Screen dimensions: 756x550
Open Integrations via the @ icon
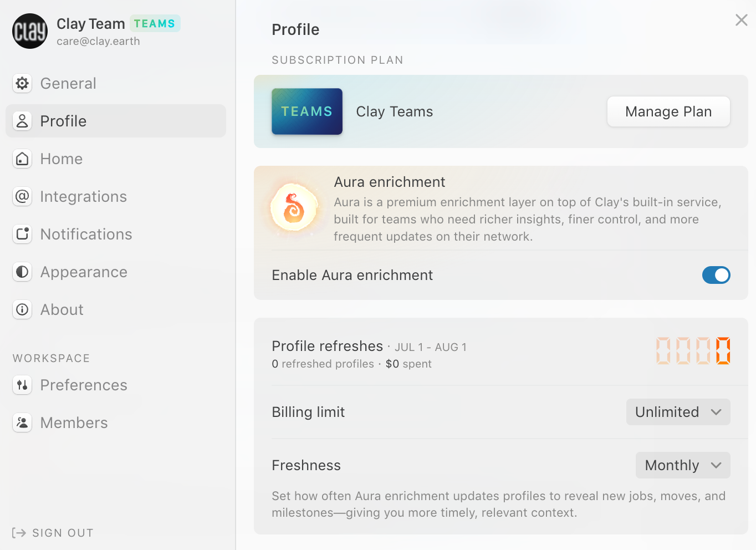(22, 196)
